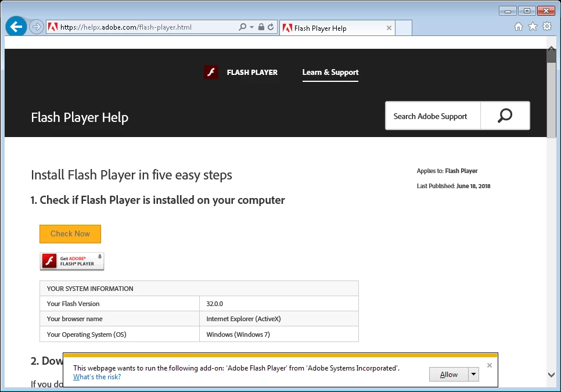Open the Learn & Support menu item
The height and width of the screenshot is (392, 561).
pos(330,72)
